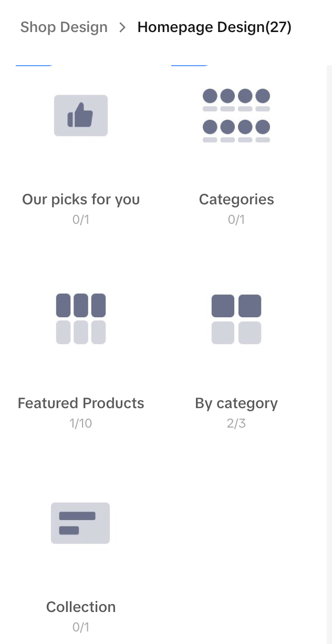Click the 0/1 count under Collection
This screenshot has width=332, height=644.
[x=81, y=627]
